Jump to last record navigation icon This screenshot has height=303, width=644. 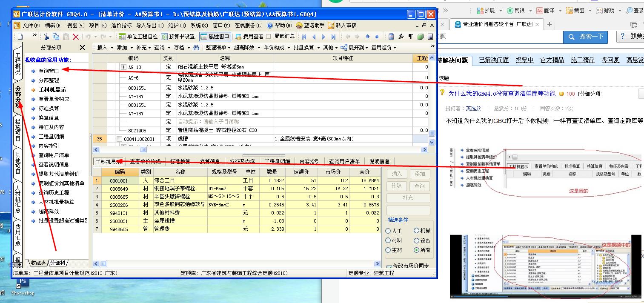(x=333, y=37)
